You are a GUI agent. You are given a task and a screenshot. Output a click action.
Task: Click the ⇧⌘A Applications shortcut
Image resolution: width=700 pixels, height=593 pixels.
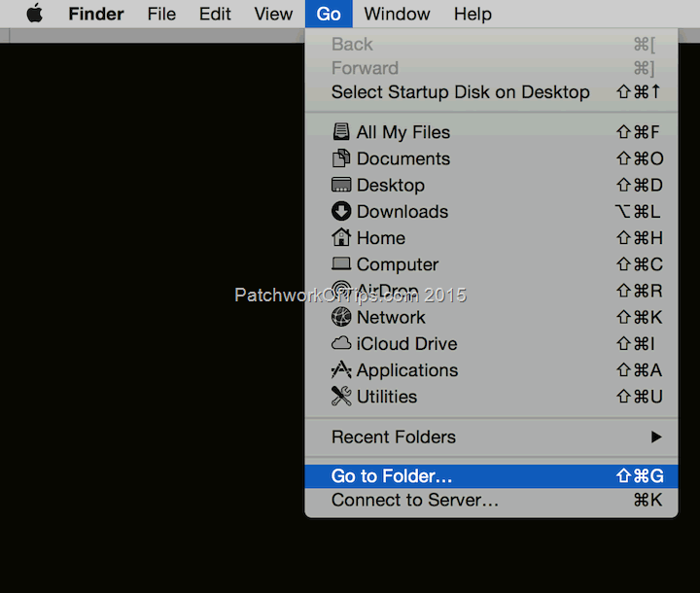(x=640, y=370)
